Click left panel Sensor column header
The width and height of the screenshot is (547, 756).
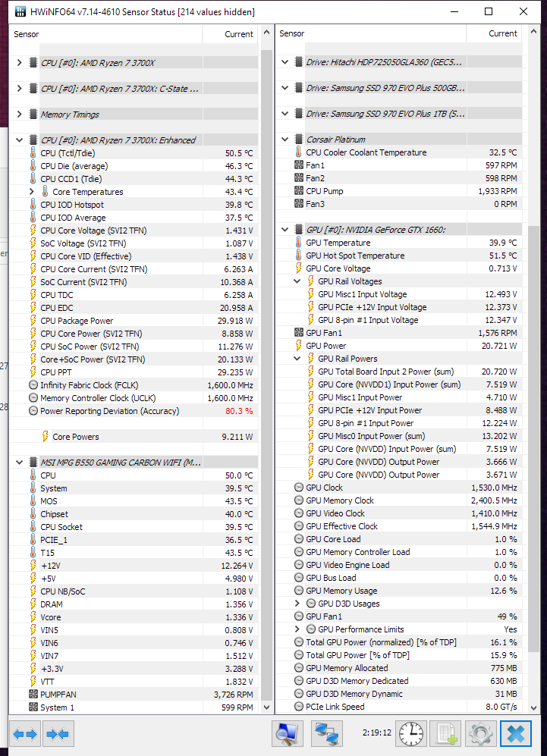(x=106, y=34)
